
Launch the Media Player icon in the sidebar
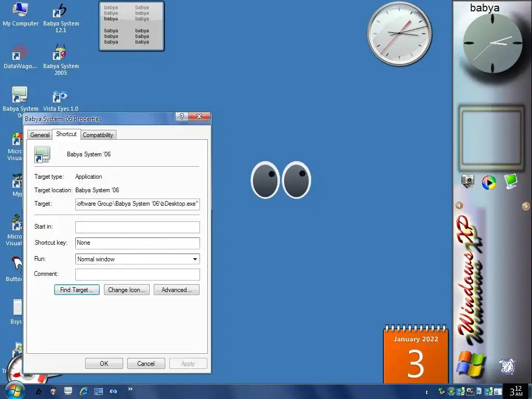pyautogui.click(x=489, y=182)
